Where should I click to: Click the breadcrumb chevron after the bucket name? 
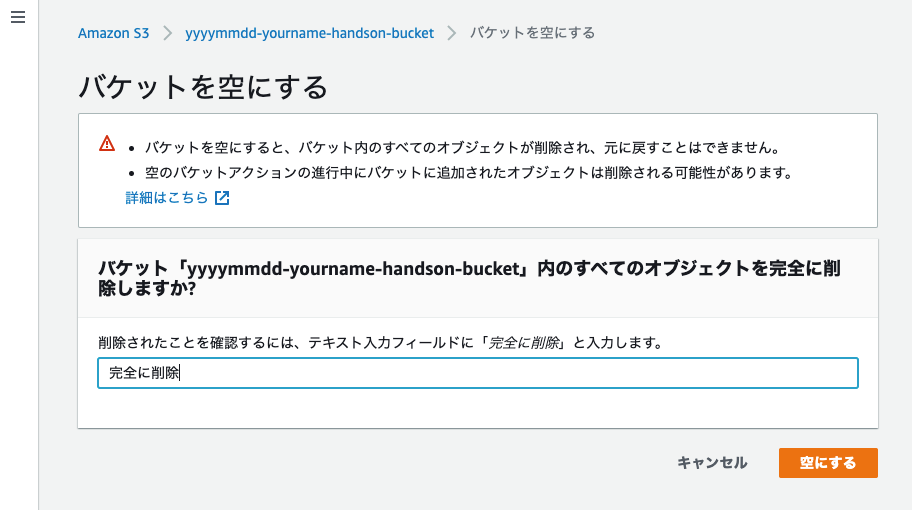(x=452, y=33)
